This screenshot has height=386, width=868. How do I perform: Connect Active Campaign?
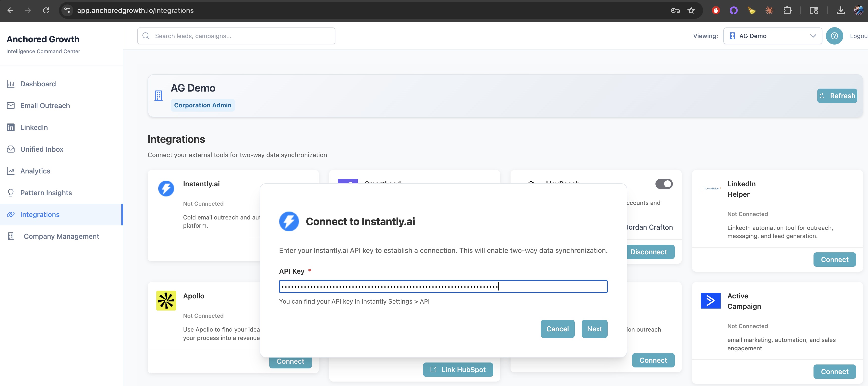[x=834, y=372]
